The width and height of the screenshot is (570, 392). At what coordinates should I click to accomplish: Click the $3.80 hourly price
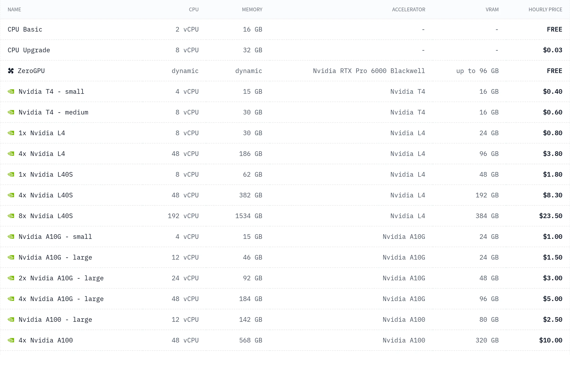552,154
